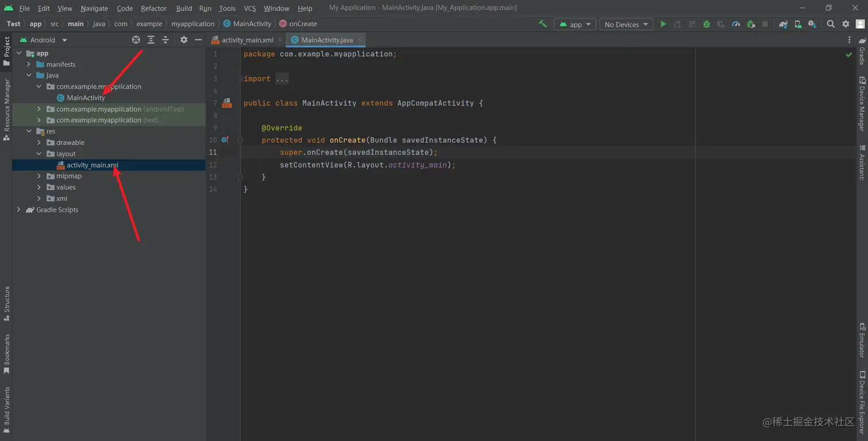
Task: Open the Refactor menu
Action: pos(154,8)
